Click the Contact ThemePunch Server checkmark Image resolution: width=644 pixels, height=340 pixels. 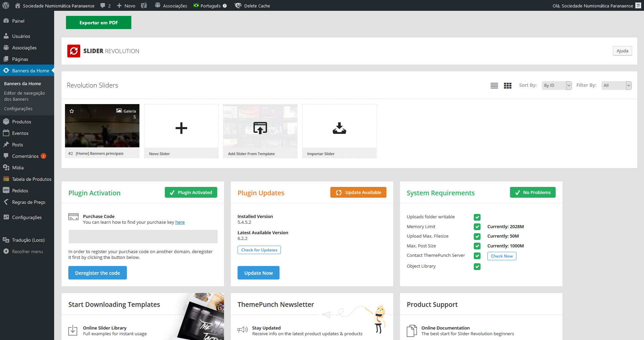(477, 256)
